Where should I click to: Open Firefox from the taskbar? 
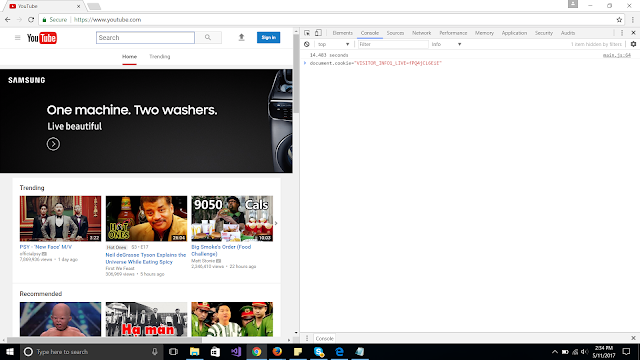coord(277,352)
